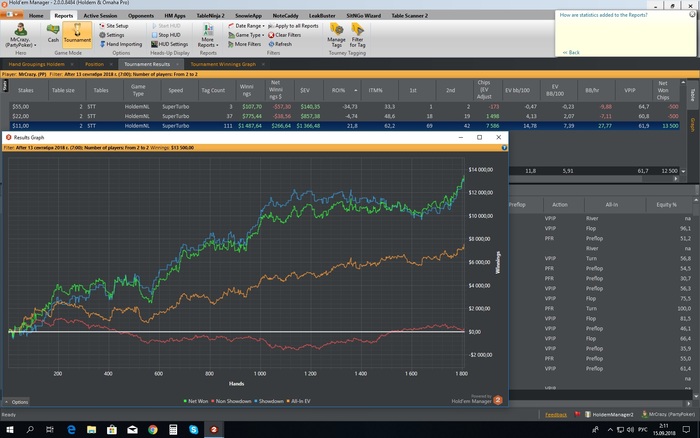Open Microsoft Edge from the taskbar
The image size is (700, 438).
pyautogui.click(x=71, y=430)
